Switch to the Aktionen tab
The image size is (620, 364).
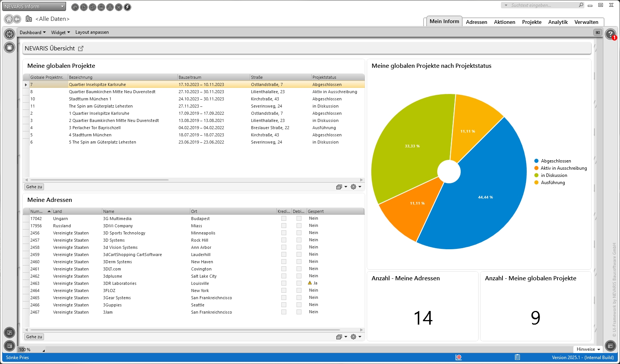[504, 22]
